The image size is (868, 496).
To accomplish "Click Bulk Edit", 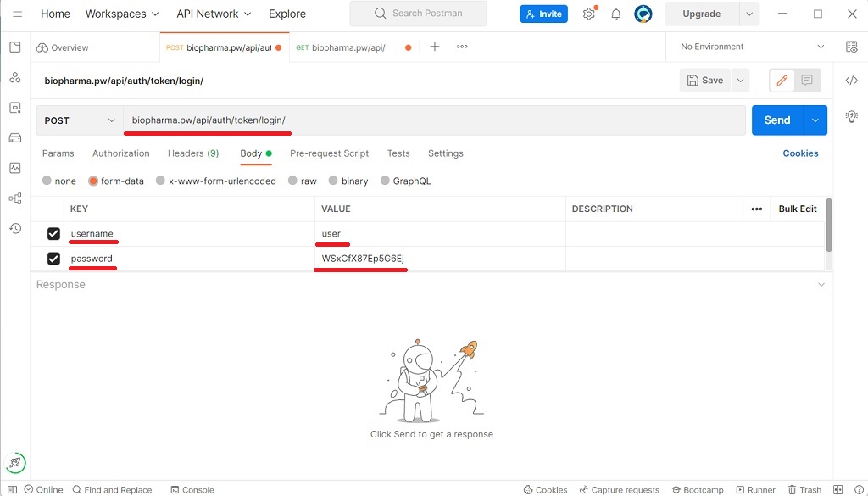I will (798, 209).
